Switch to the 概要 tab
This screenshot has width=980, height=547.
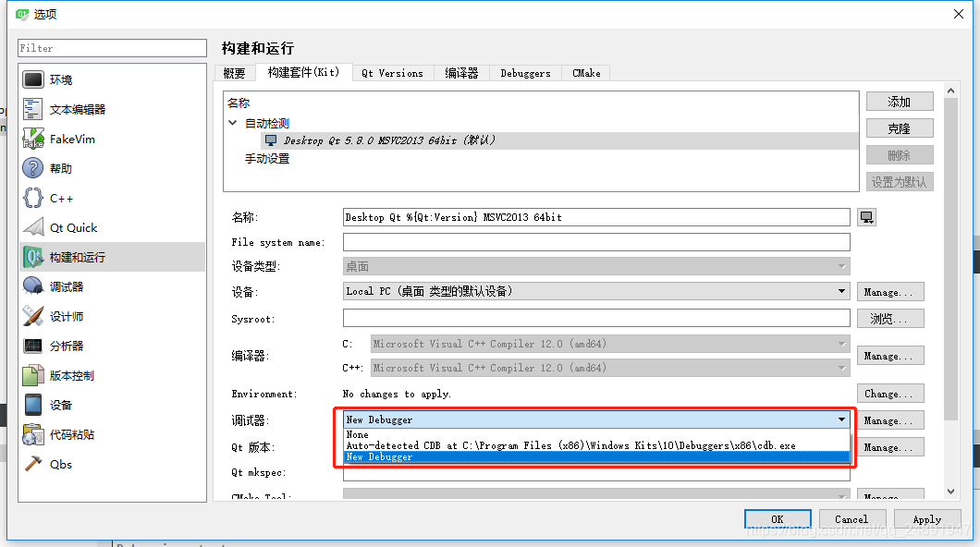(235, 73)
